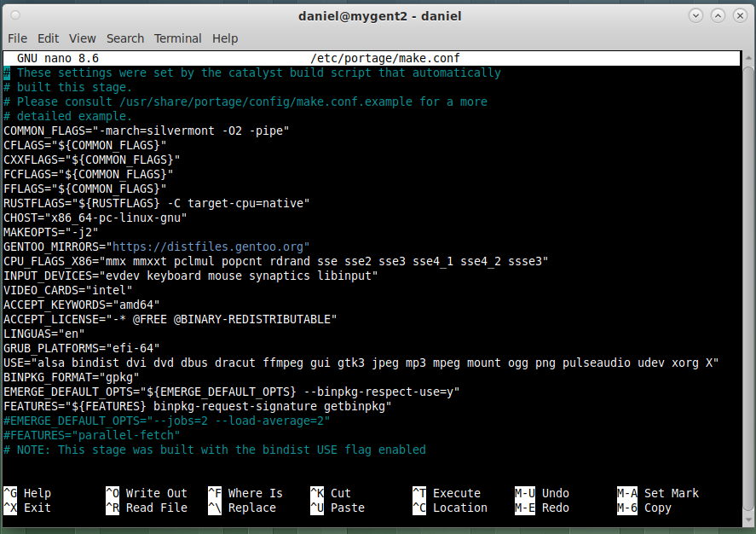Close the terminal window
The width and height of the screenshot is (756, 534).
pos(740,15)
